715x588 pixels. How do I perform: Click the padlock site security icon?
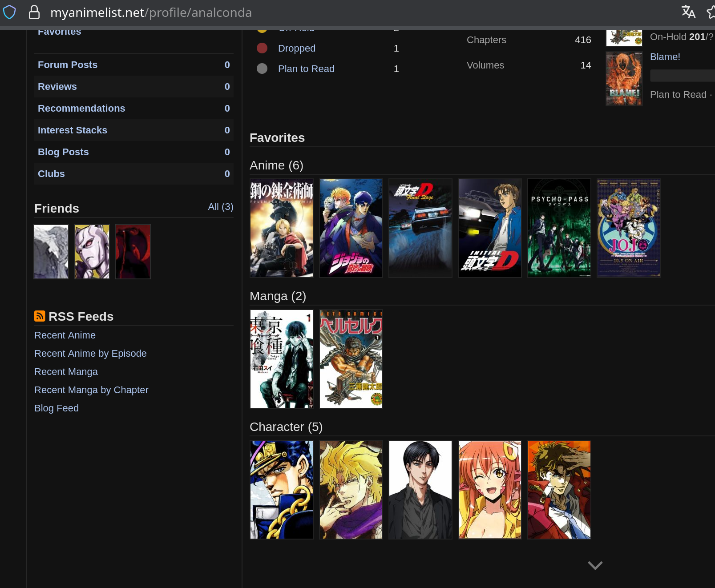[34, 12]
